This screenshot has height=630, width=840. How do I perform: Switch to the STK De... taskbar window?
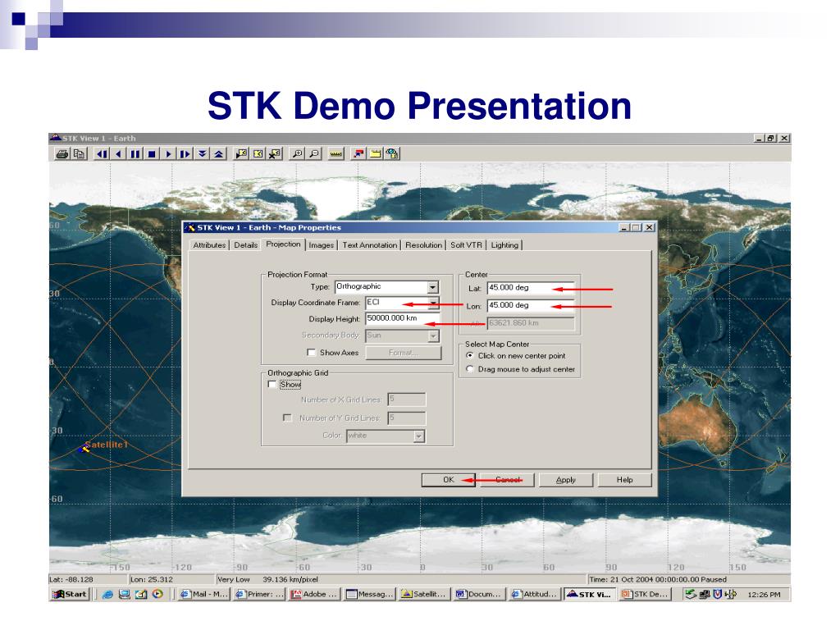coord(645,594)
